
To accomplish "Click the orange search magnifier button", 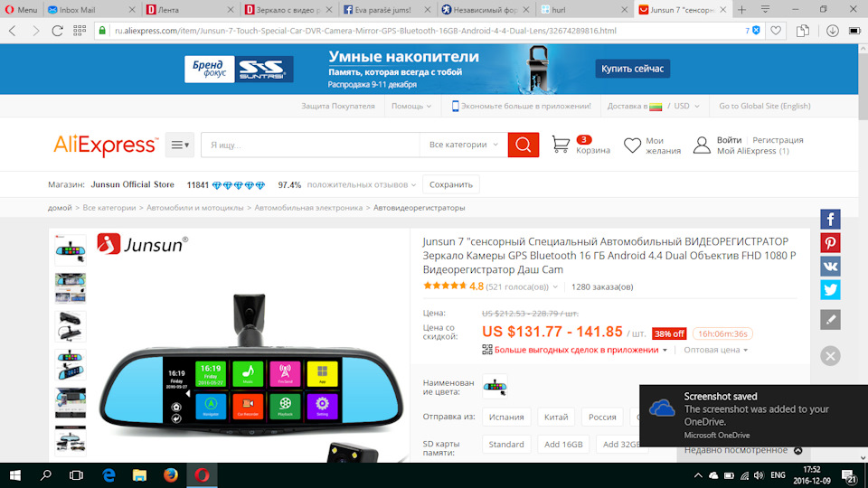I will pos(524,145).
